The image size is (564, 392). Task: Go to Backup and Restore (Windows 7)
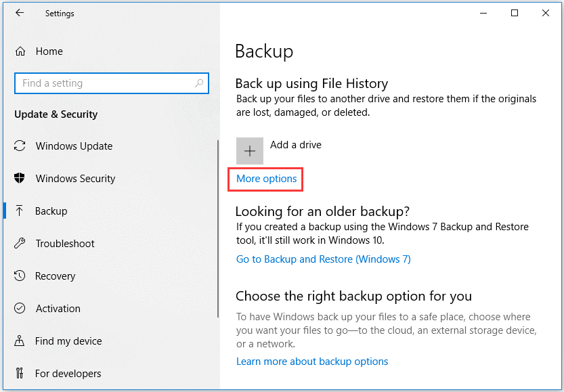323,259
